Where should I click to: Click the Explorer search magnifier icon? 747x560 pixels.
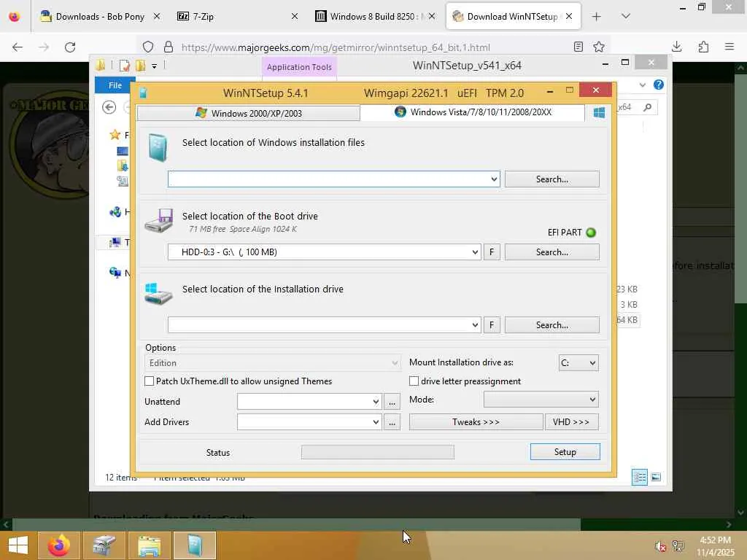click(648, 107)
